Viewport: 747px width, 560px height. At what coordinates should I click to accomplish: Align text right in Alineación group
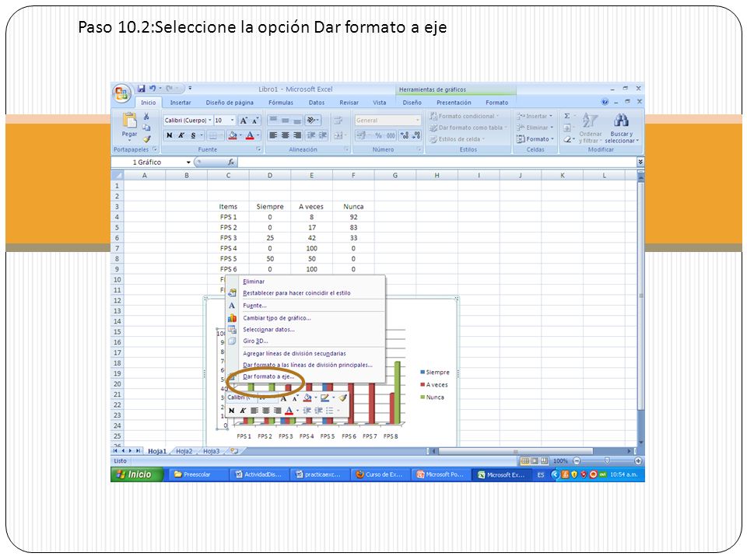[x=296, y=135]
